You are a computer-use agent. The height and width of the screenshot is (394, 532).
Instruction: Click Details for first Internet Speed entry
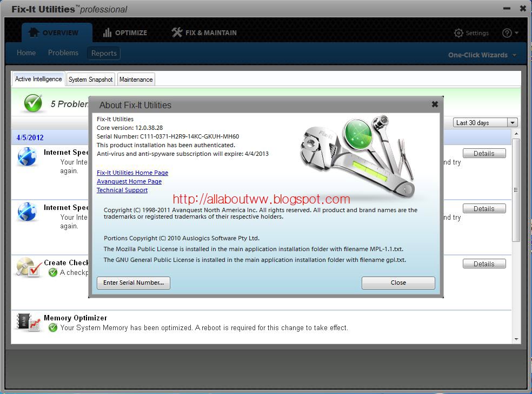[484, 153]
